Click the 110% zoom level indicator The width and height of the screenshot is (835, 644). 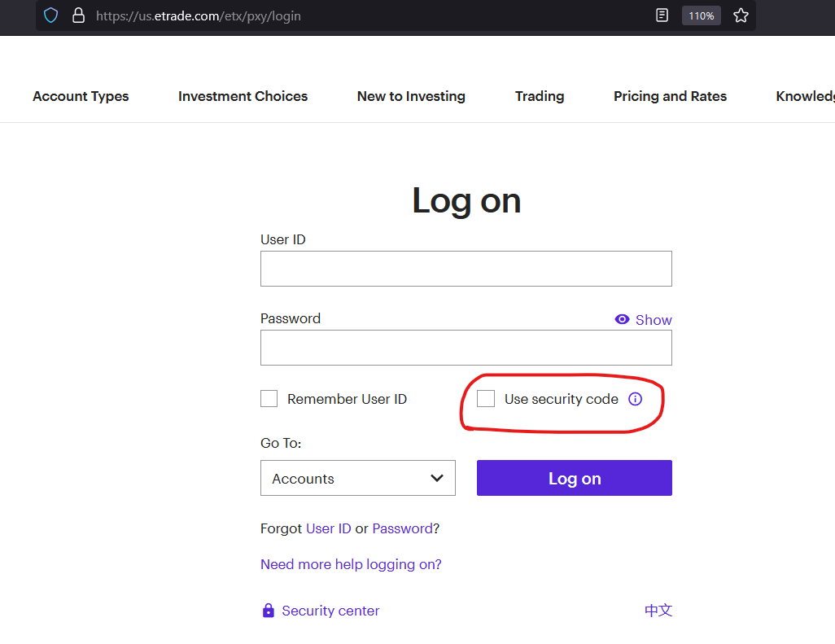[701, 15]
